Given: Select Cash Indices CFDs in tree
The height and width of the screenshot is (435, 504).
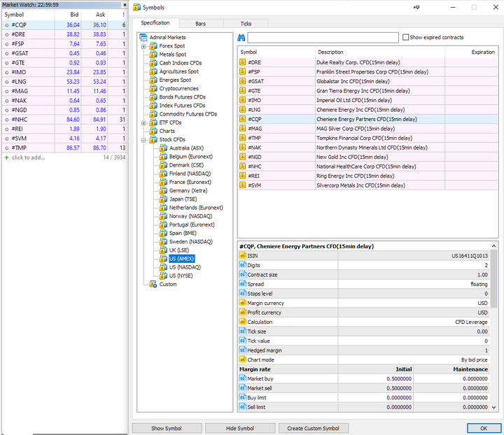Looking at the screenshot, I should coord(181,63).
